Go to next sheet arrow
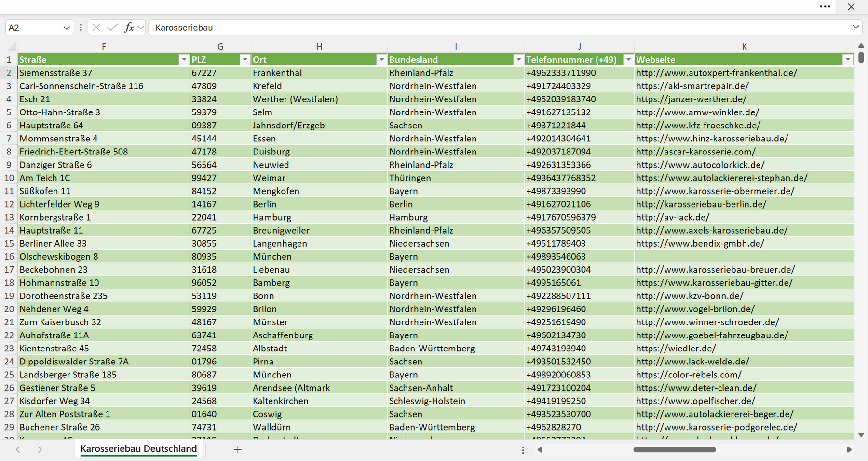 tap(40, 449)
